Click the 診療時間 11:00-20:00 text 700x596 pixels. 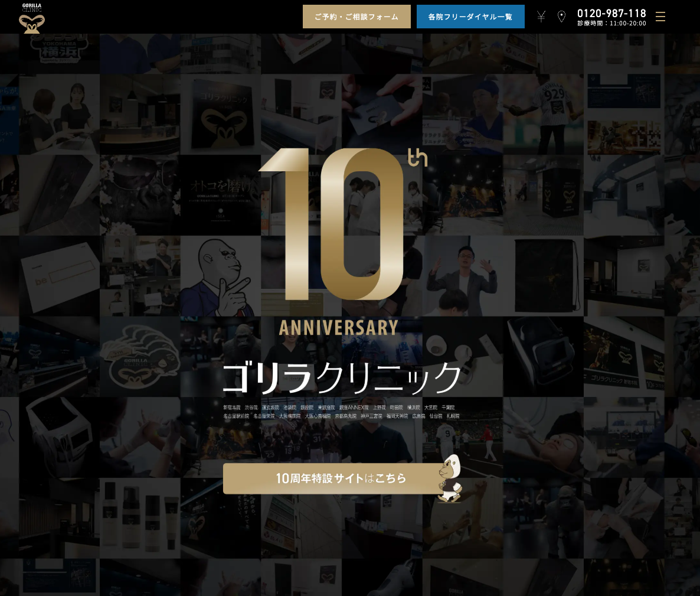point(611,23)
